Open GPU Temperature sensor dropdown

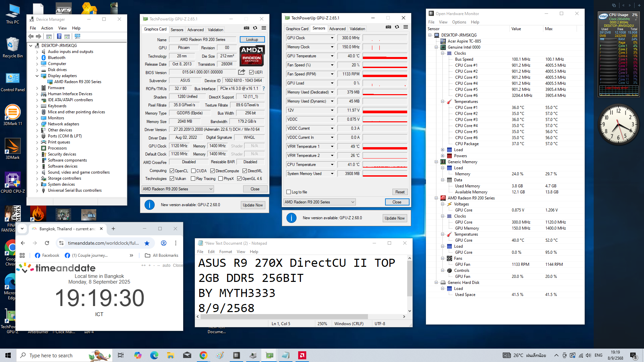332,56
